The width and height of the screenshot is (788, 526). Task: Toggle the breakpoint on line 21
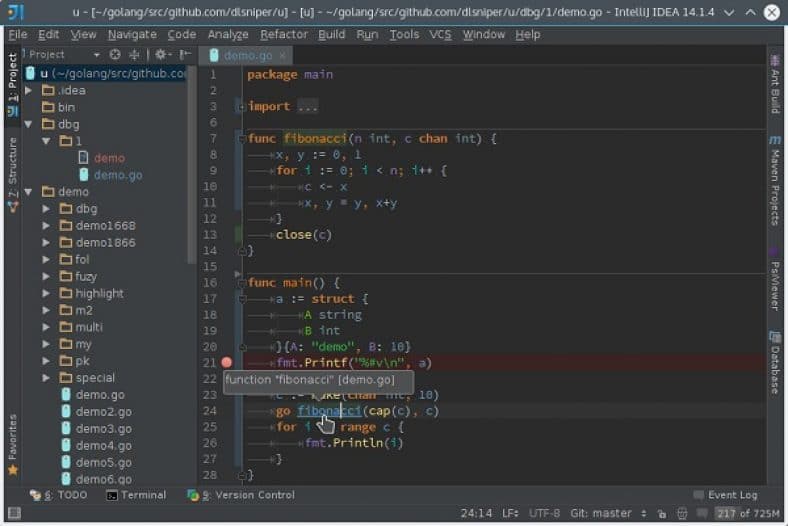pyautogui.click(x=227, y=363)
